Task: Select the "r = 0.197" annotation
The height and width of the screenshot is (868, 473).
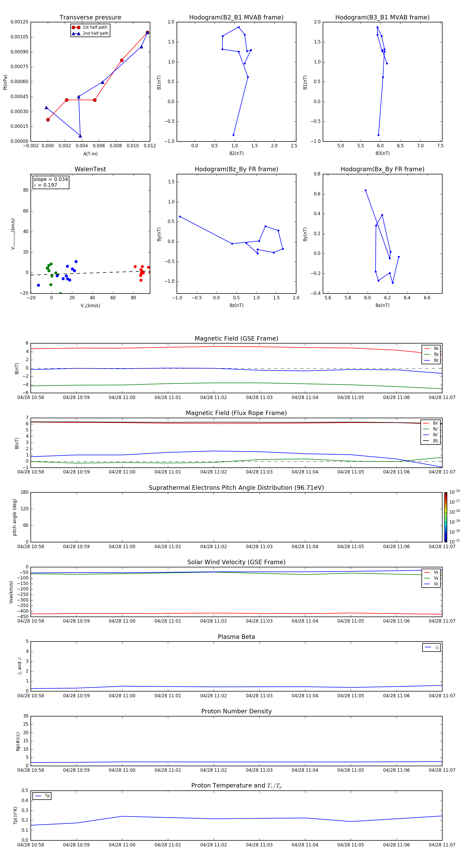Action: pyautogui.click(x=45, y=185)
